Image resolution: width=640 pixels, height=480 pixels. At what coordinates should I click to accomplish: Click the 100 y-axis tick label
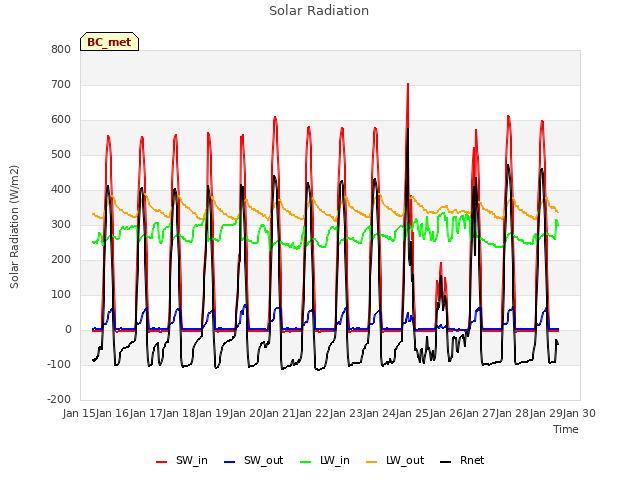pos(61,294)
